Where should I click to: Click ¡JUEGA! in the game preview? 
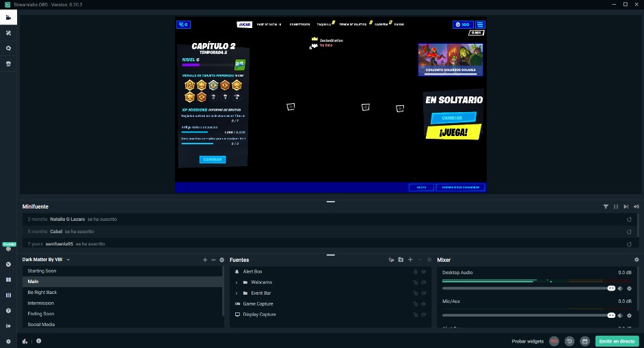point(453,133)
